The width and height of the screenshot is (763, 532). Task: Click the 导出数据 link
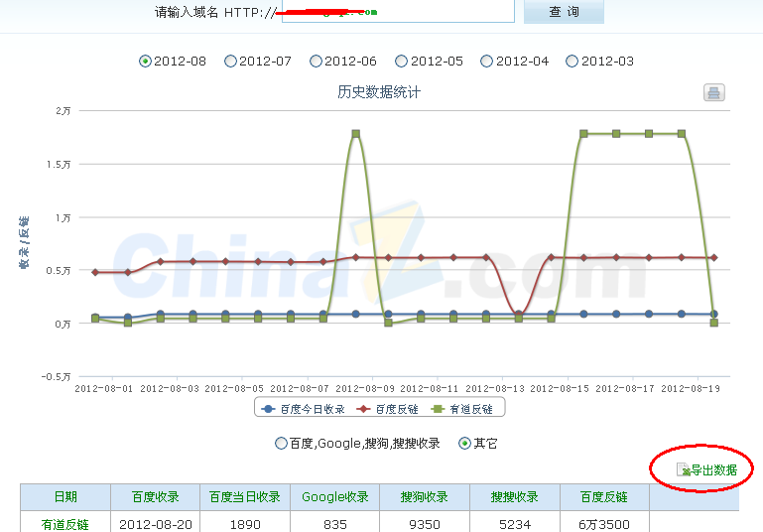[713, 470]
